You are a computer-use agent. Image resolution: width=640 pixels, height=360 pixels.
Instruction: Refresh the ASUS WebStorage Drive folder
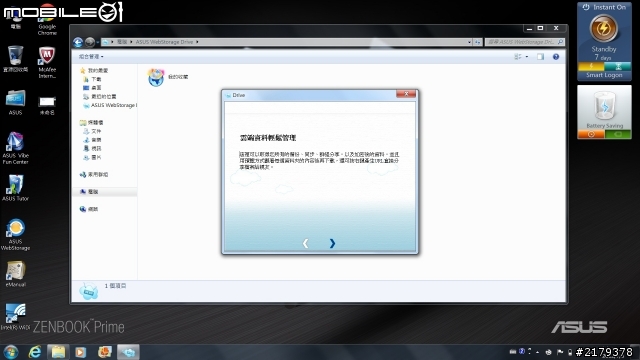[477, 42]
